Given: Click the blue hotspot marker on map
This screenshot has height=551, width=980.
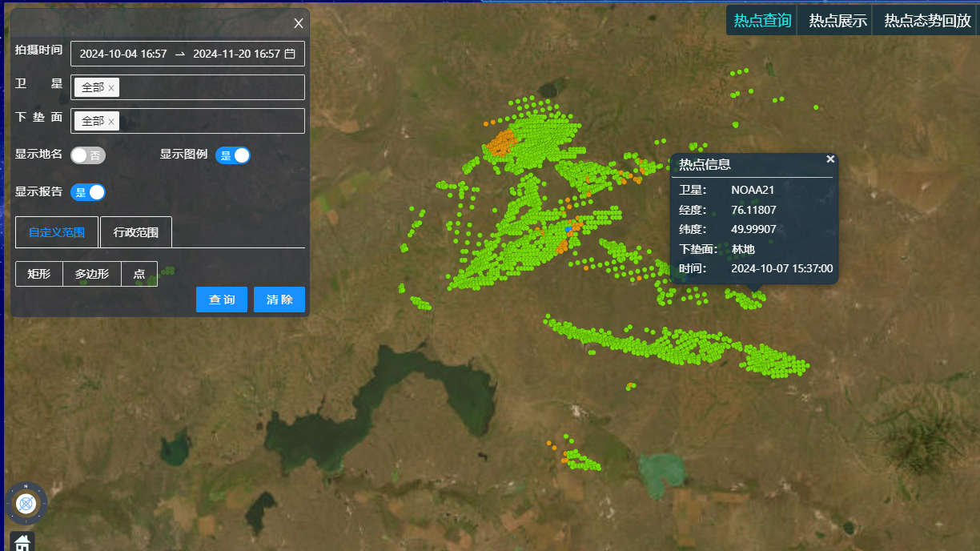Looking at the screenshot, I should tap(568, 229).
